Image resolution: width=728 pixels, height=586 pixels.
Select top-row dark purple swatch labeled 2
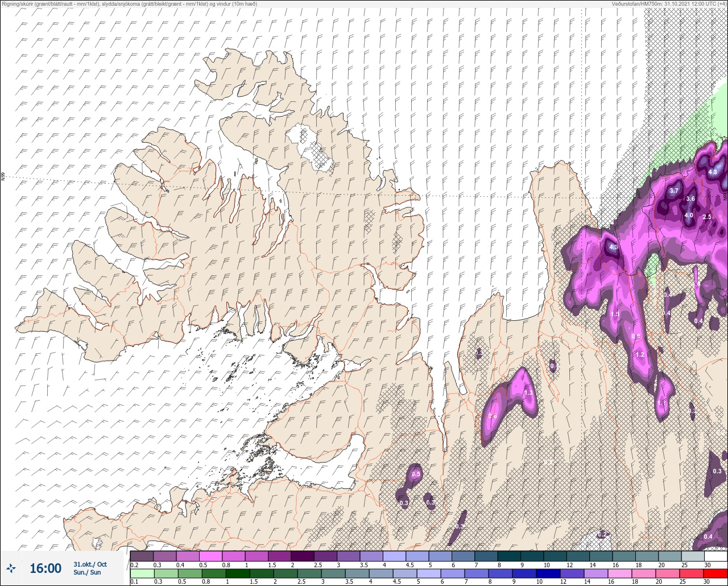pyautogui.click(x=302, y=556)
